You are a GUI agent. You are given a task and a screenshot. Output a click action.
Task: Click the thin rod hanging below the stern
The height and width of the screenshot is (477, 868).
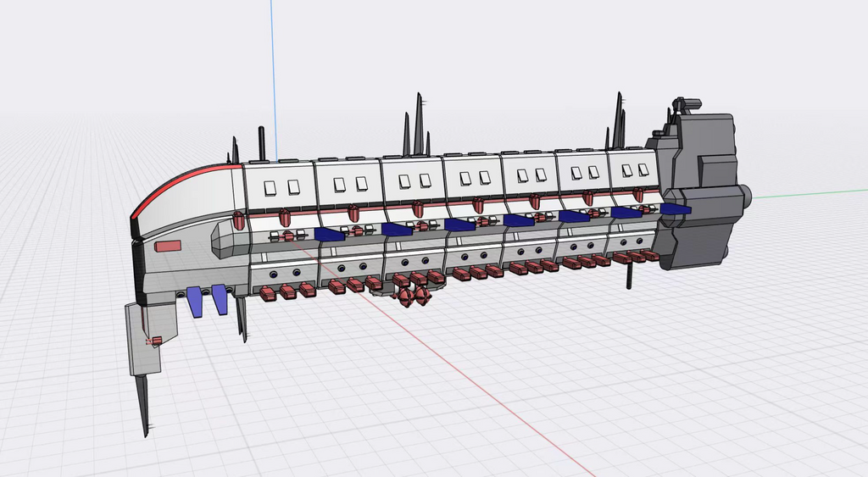[630, 275]
